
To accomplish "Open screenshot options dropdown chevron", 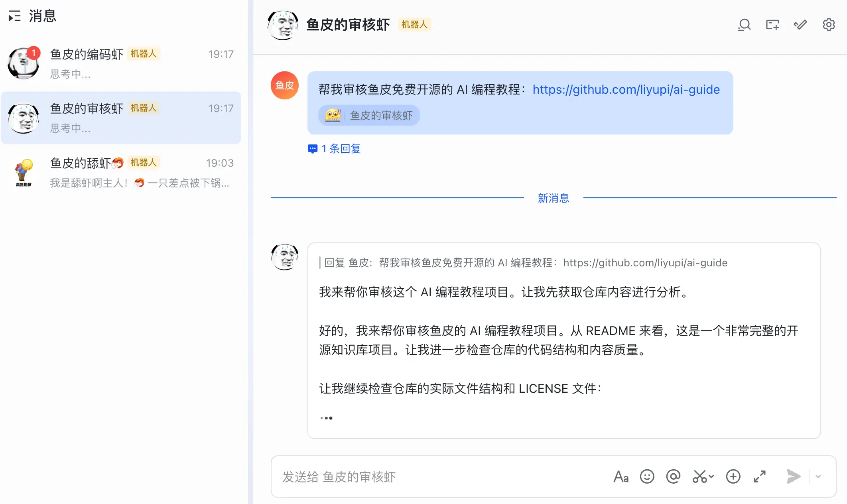I will [712, 476].
